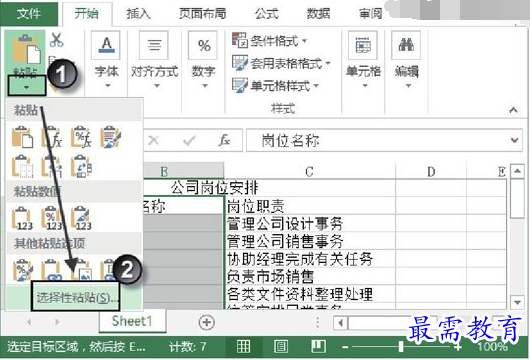Click cell 岗位职责
This screenshot has width=530, height=360.
click(x=310, y=206)
